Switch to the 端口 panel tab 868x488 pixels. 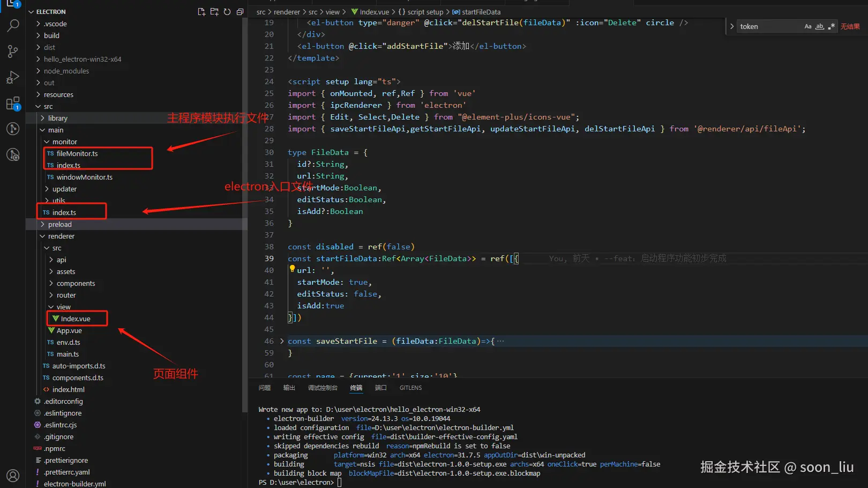coord(381,388)
